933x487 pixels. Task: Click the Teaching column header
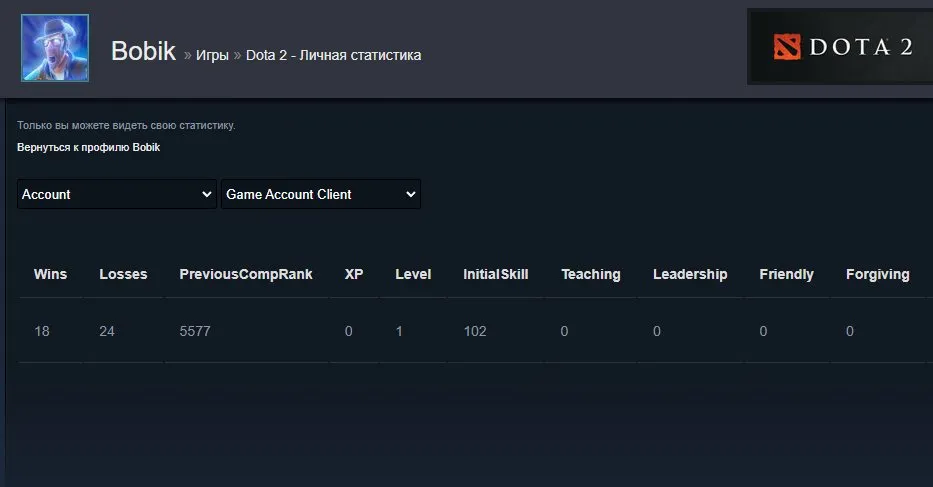[591, 274]
